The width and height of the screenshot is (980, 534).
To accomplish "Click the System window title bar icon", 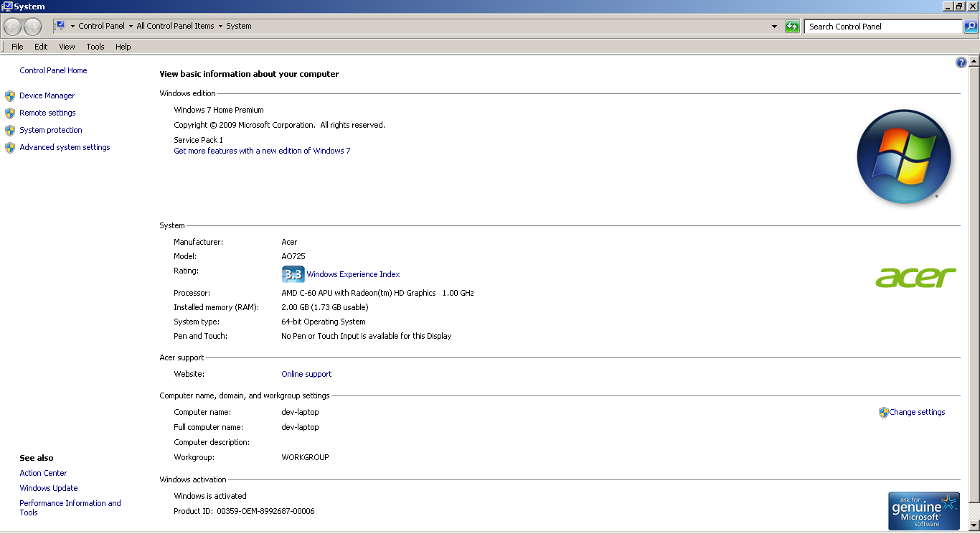I will point(7,6).
